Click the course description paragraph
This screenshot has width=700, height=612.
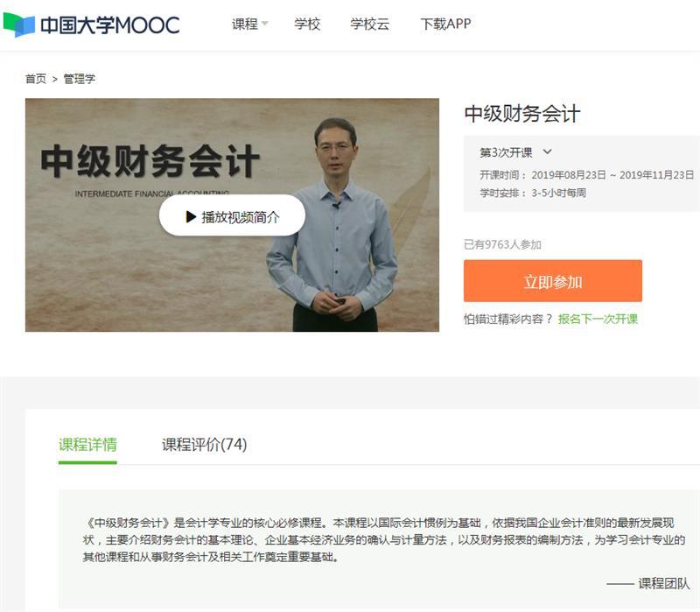[x=384, y=539]
